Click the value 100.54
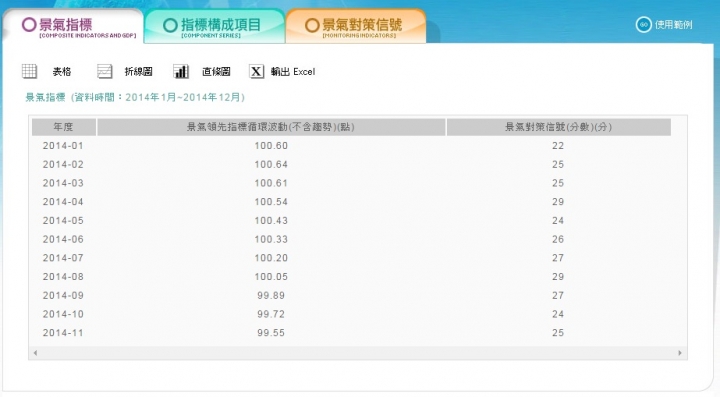Screen dimensions: 720x397 [x=271, y=202]
